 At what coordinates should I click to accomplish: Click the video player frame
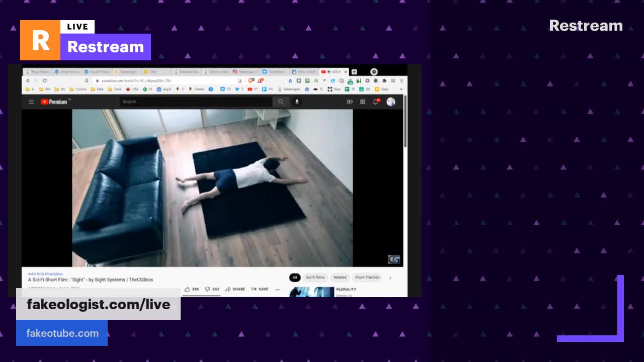click(212, 188)
